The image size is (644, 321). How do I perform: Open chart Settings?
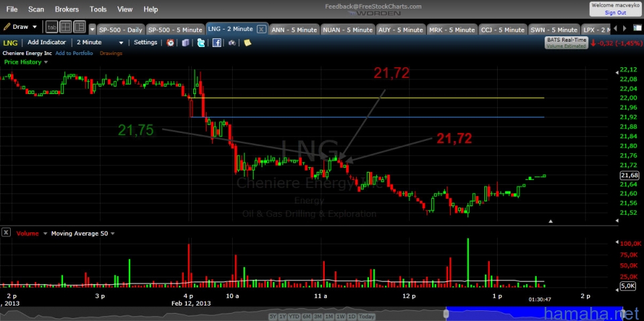coord(146,42)
